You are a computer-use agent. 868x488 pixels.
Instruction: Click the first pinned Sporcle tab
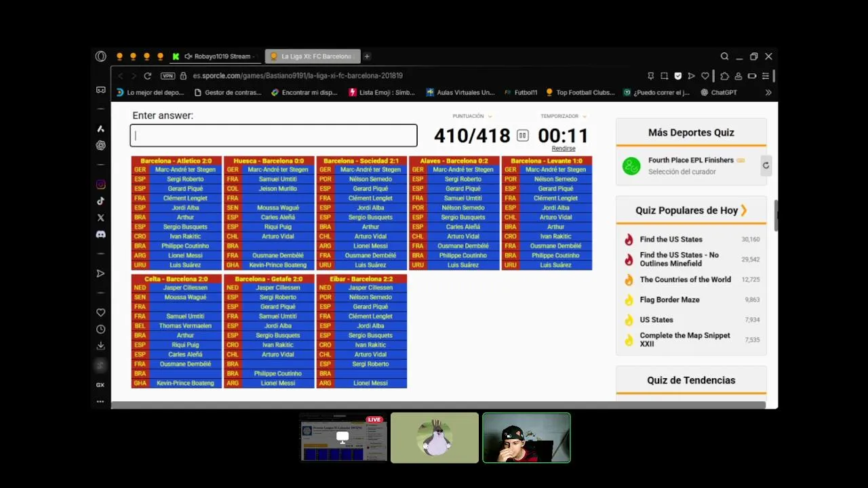(x=119, y=56)
